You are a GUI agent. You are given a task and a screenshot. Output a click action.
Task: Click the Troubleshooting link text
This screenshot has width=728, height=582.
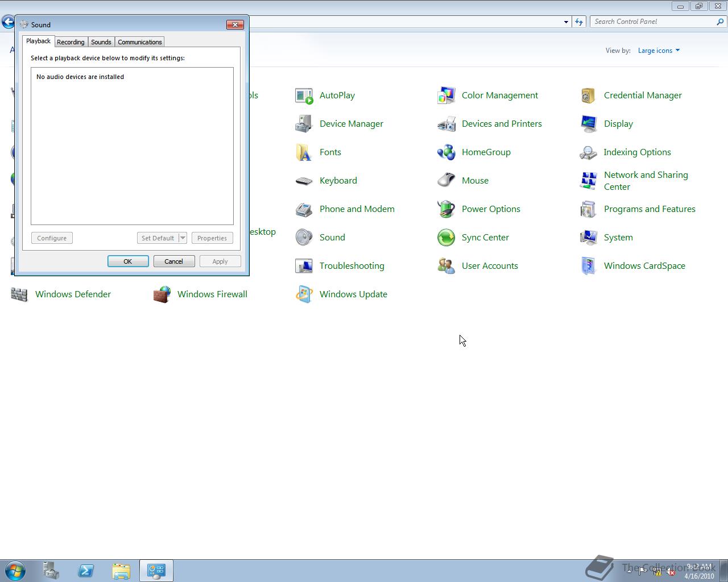pyautogui.click(x=352, y=266)
